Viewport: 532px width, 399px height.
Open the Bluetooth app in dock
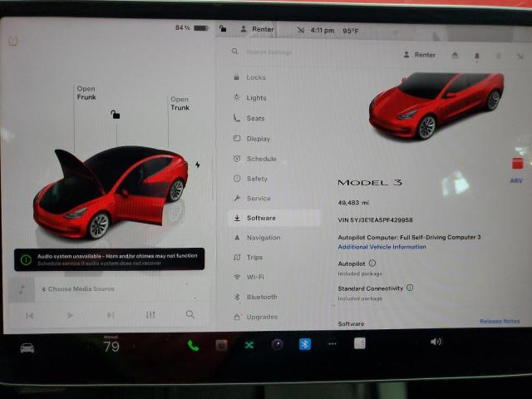pyautogui.click(x=305, y=344)
